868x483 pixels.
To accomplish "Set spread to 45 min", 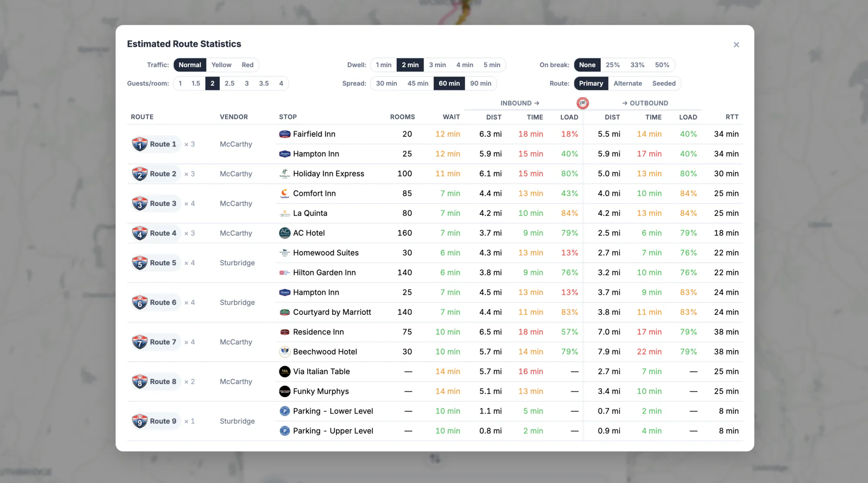I will point(418,84).
